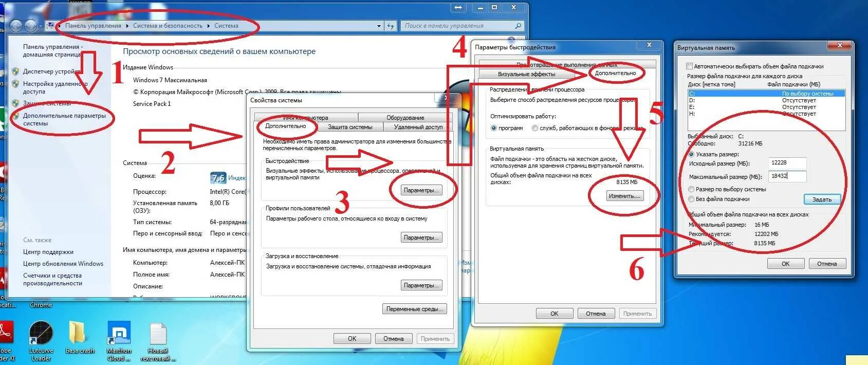Click Параметры in the Быстродействие section
Image resolution: width=868 pixels, height=365 pixels.
(421, 190)
